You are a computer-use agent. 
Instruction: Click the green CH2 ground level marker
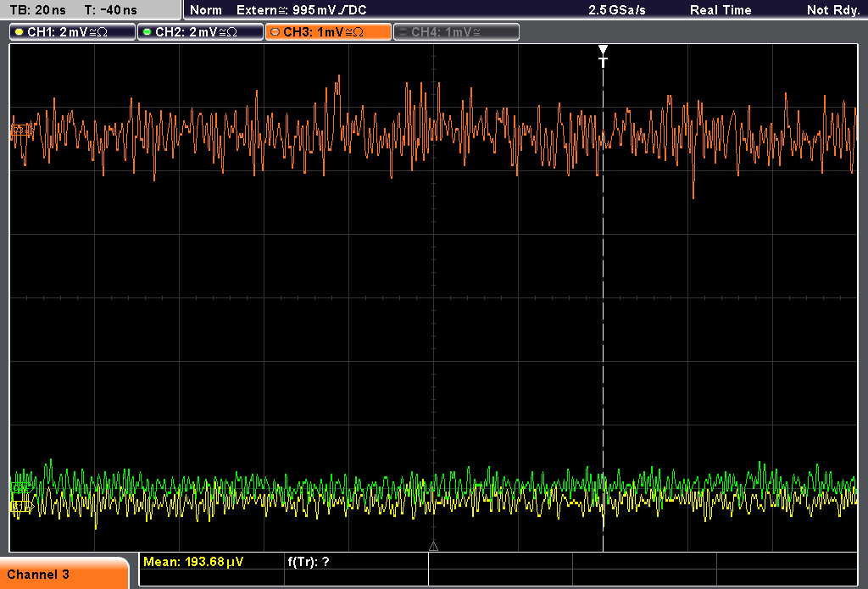pos(21,487)
